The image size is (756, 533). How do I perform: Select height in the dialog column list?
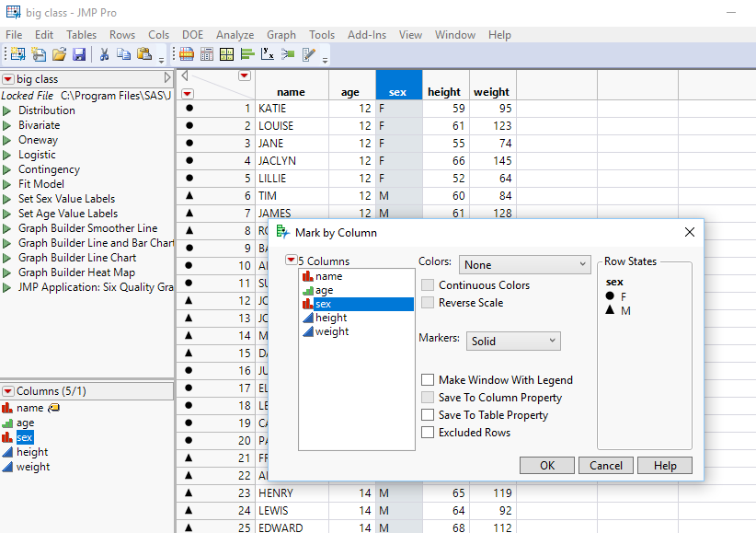(x=331, y=318)
